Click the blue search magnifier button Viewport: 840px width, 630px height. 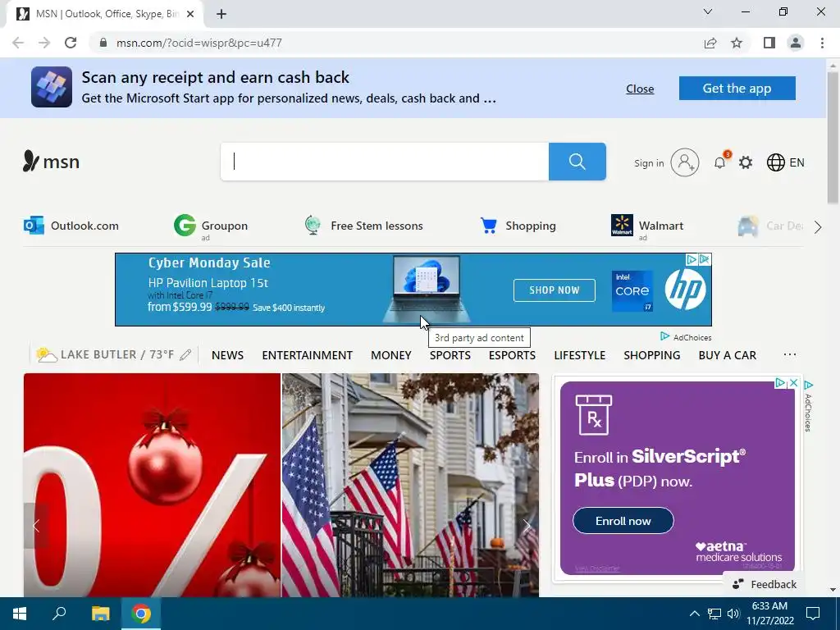tap(577, 162)
